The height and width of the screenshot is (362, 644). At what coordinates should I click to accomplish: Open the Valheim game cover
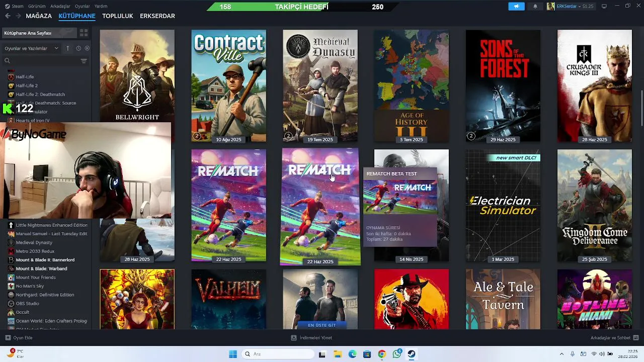(x=229, y=299)
